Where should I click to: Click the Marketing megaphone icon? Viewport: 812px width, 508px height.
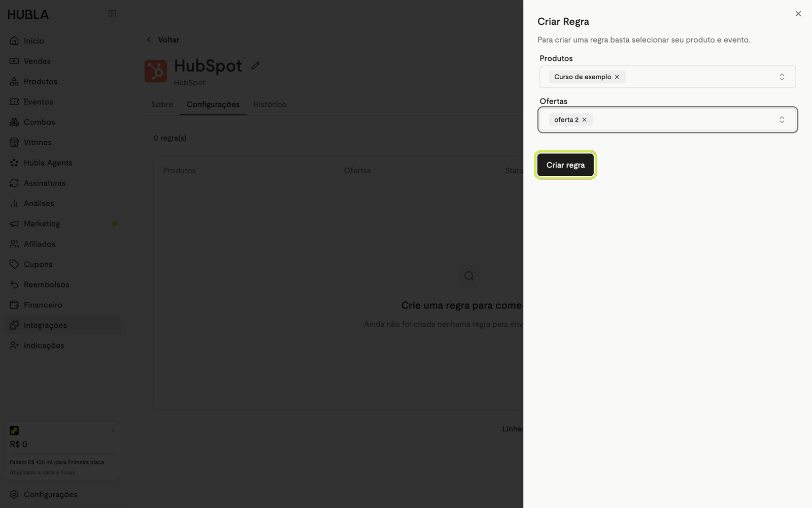pyautogui.click(x=14, y=224)
